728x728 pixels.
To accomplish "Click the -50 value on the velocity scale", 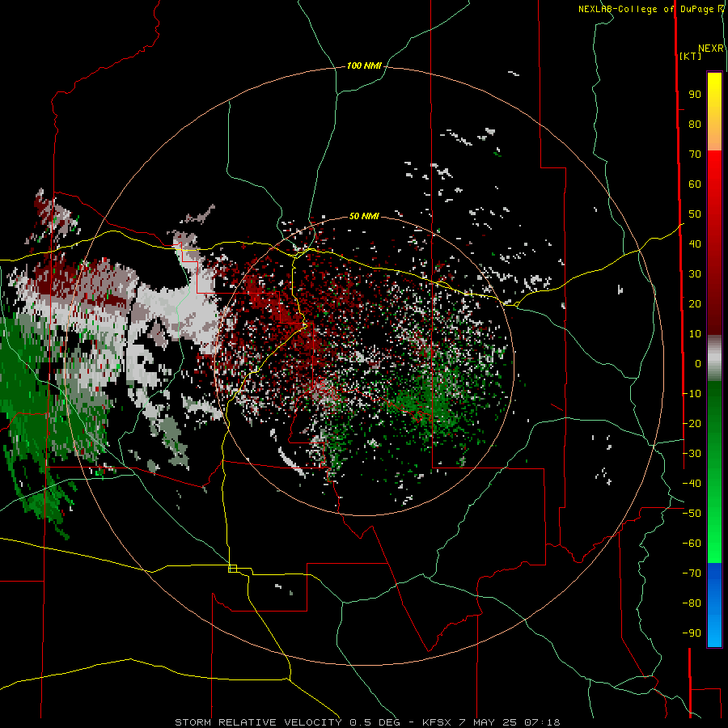I will tap(692, 514).
